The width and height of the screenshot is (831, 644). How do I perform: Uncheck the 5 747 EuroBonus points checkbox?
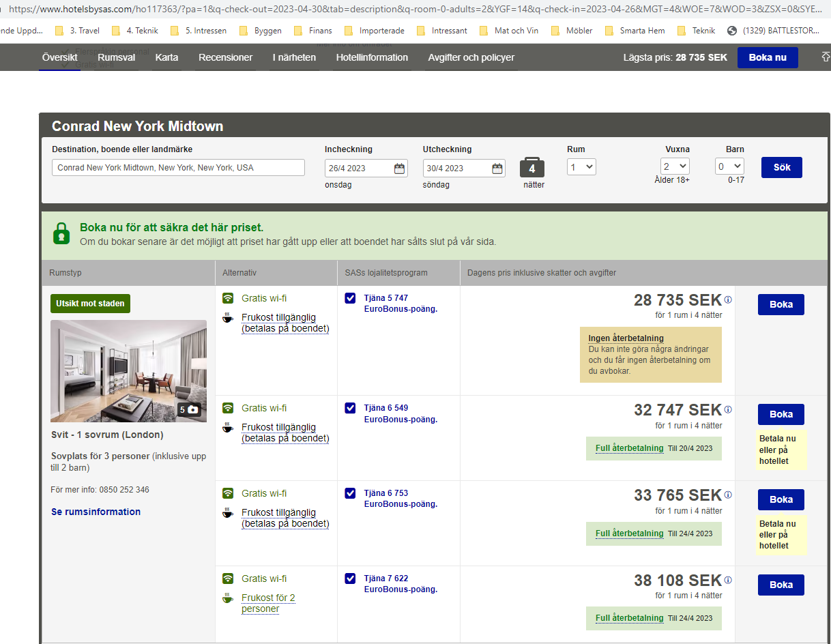click(x=350, y=298)
